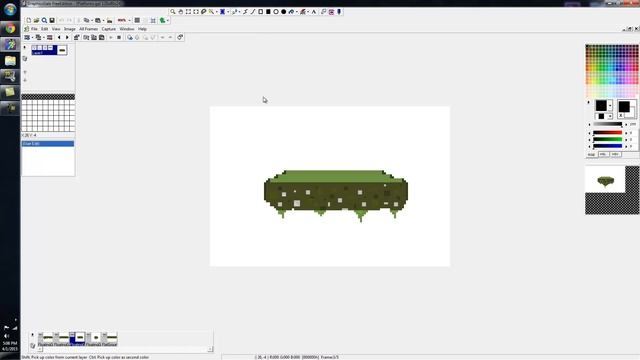The height and width of the screenshot is (360, 640).
Task: Toggle the pixel grid display
Action: click(x=137, y=20)
